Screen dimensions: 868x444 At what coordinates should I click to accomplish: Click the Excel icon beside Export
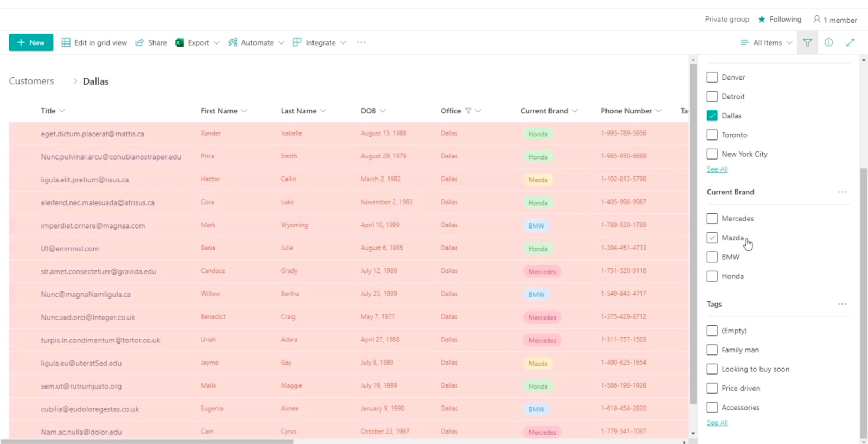180,42
